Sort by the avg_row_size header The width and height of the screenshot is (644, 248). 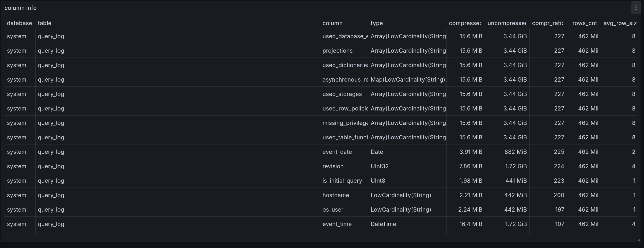pyautogui.click(x=620, y=23)
